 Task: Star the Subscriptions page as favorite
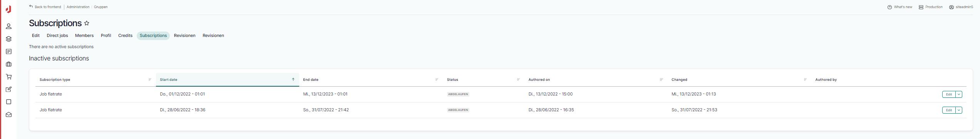87,23
